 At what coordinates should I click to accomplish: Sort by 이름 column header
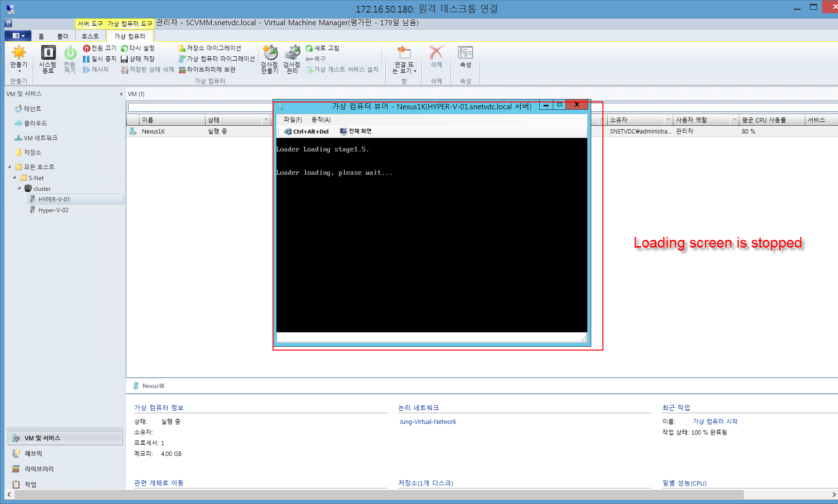(172, 120)
